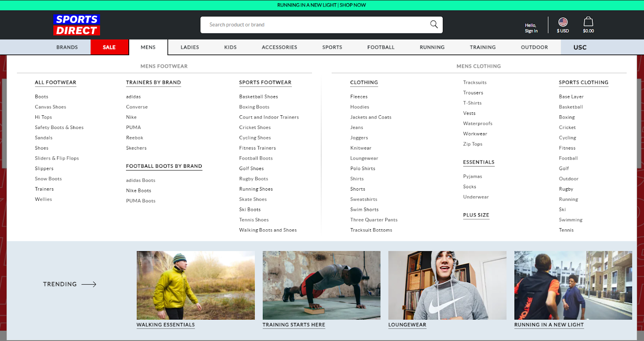Select the Waterproofs link
644x341 pixels.
(478, 123)
